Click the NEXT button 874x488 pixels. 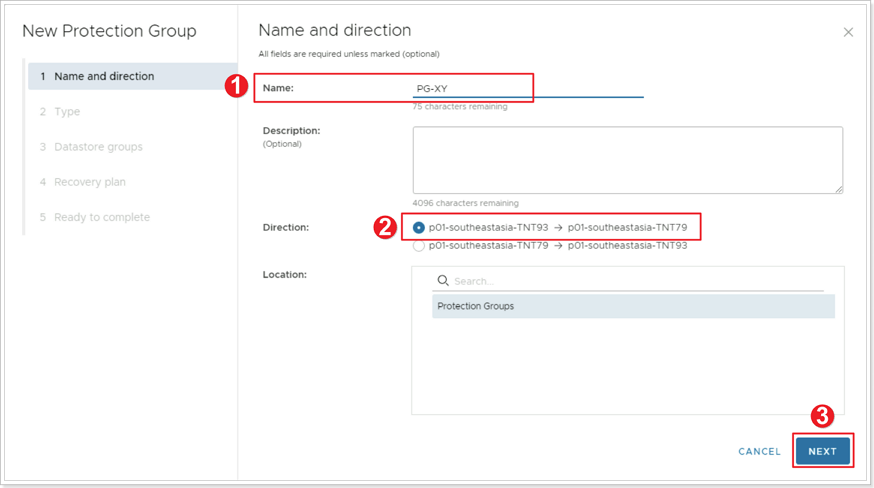[x=823, y=451]
